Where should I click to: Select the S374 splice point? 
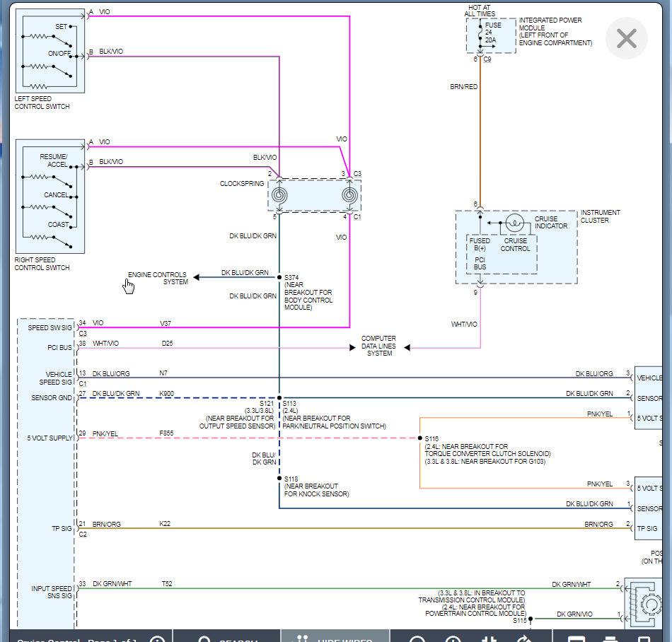click(x=279, y=277)
